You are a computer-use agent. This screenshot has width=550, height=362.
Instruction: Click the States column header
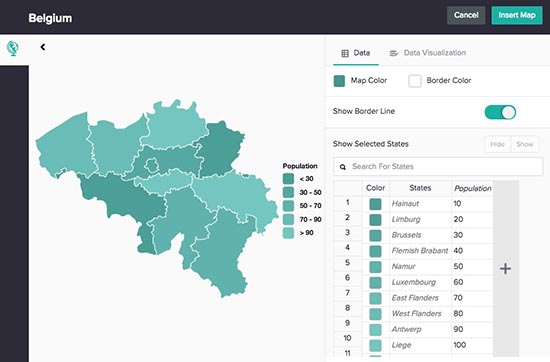click(x=420, y=188)
